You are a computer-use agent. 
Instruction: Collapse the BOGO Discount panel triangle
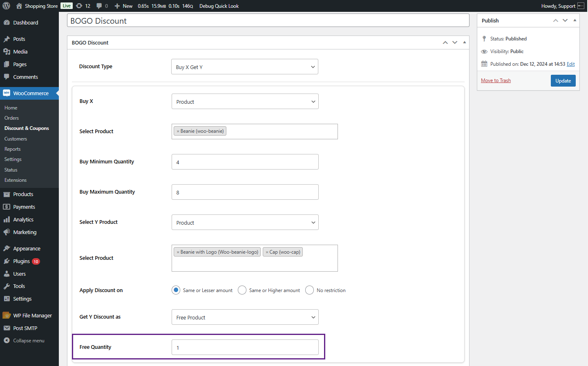465,42
